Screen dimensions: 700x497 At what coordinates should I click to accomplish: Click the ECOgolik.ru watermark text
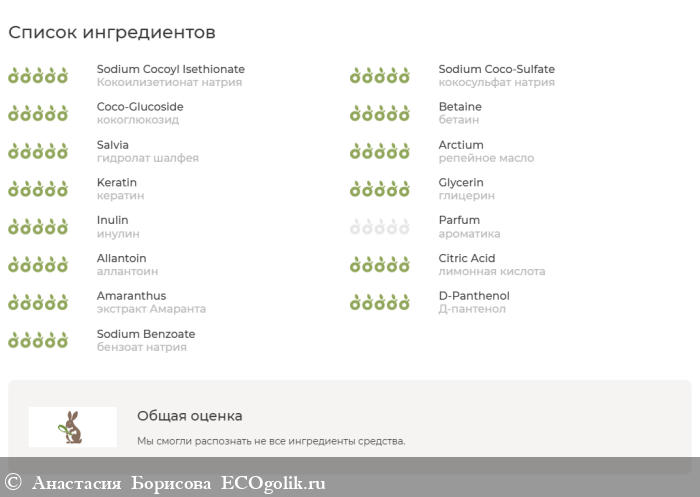[x=273, y=484]
